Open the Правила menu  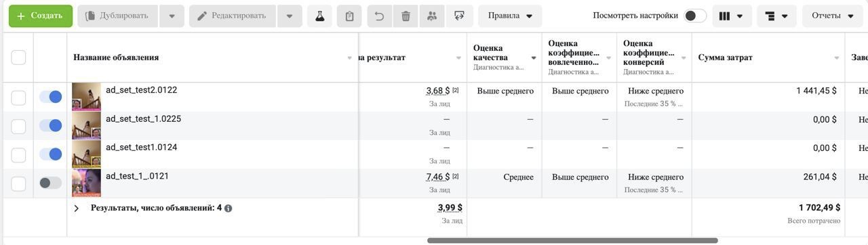point(510,16)
